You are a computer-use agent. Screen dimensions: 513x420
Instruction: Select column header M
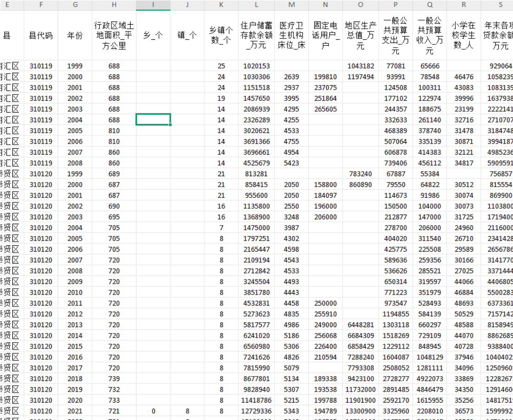[x=291, y=5]
